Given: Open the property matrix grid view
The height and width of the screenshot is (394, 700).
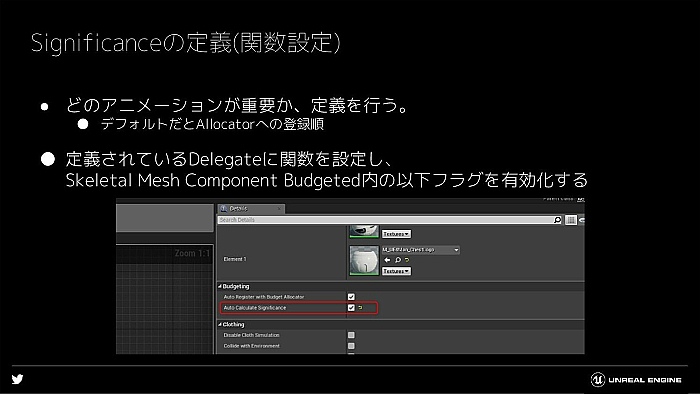Looking at the screenshot, I should (x=571, y=220).
